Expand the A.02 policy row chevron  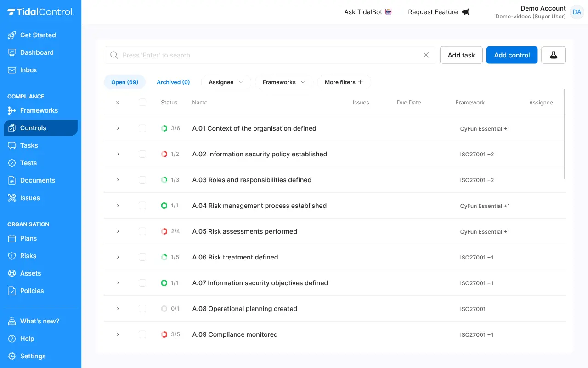tap(118, 154)
